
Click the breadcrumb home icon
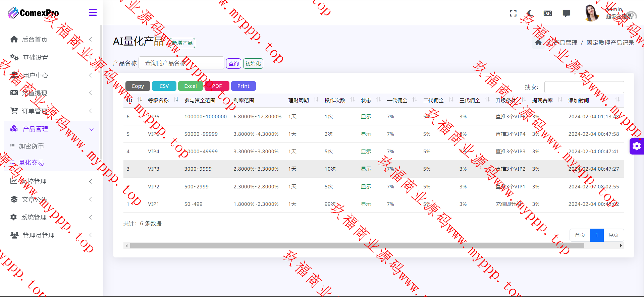tap(538, 43)
